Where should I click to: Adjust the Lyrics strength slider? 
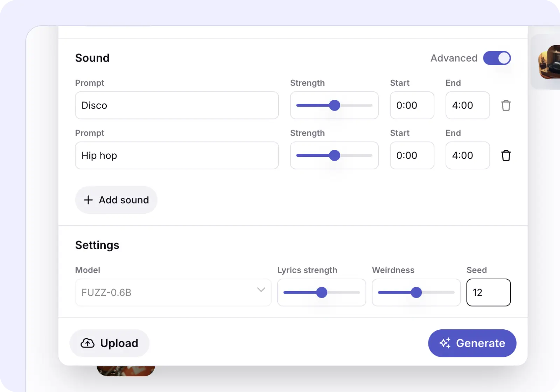(321, 292)
